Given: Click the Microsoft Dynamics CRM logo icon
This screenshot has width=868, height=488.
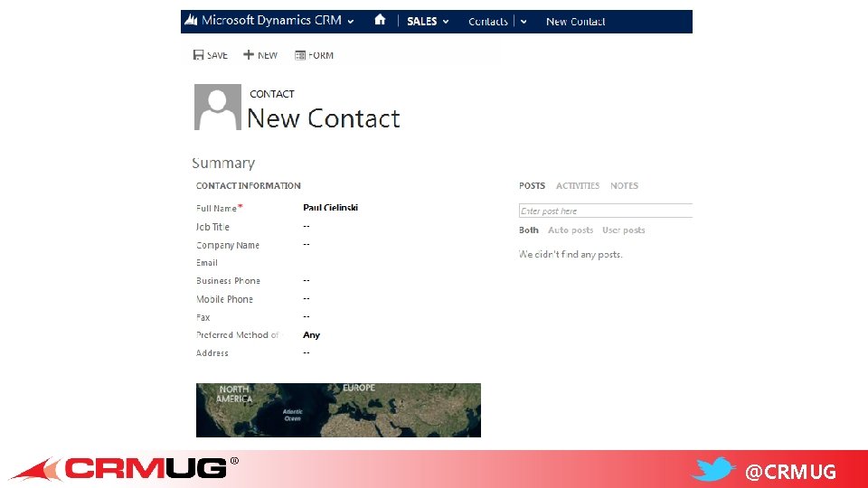Looking at the screenshot, I should click(x=191, y=21).
